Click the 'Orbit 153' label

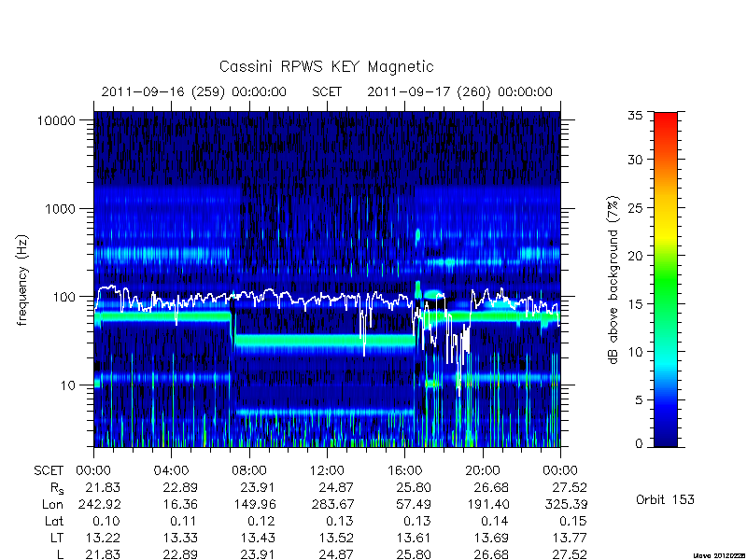click(x=665, y=500)
